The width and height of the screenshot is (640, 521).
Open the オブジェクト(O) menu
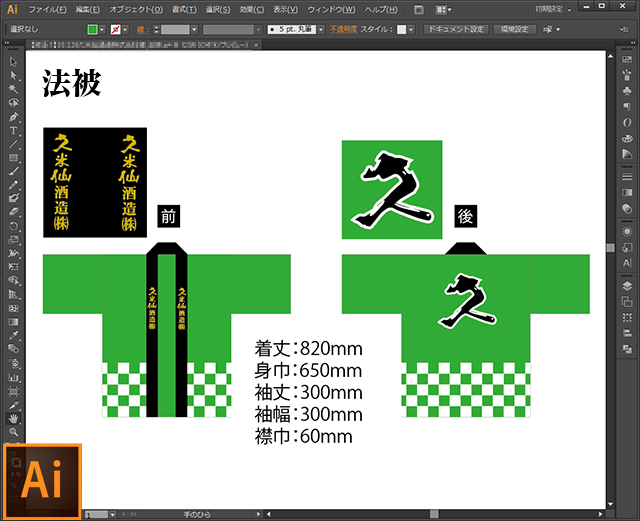pos(136,10)
